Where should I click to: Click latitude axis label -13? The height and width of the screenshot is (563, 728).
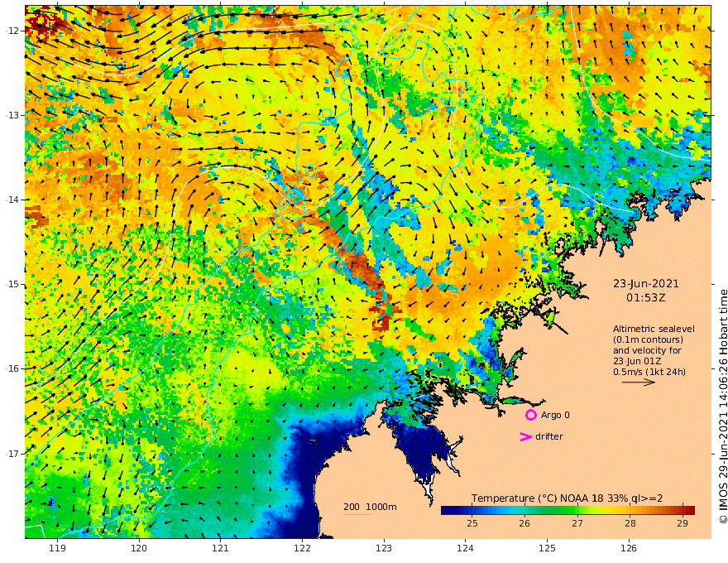(x=13, y=115)
